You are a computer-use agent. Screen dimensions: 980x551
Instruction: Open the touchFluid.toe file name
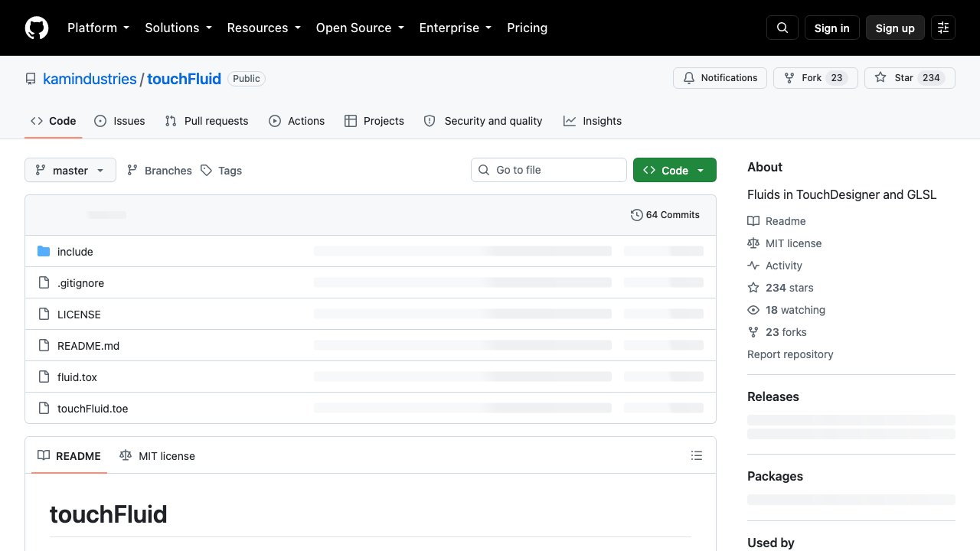click(x=93, y=409)
